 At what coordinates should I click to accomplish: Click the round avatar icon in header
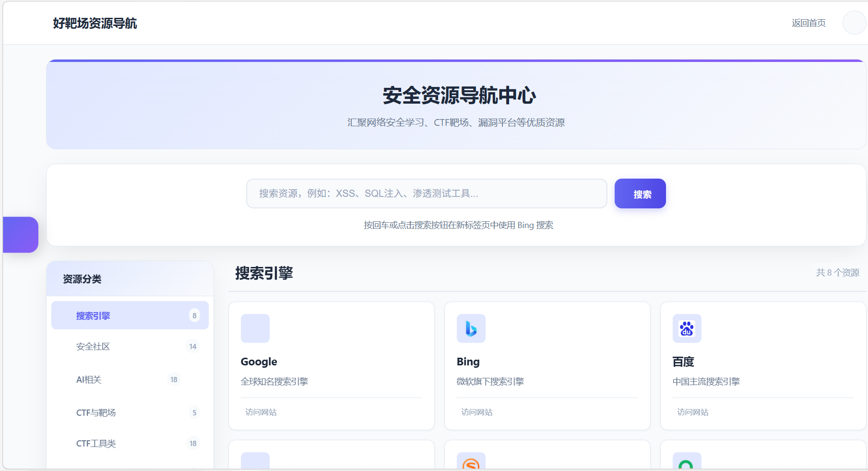[855, 23]
